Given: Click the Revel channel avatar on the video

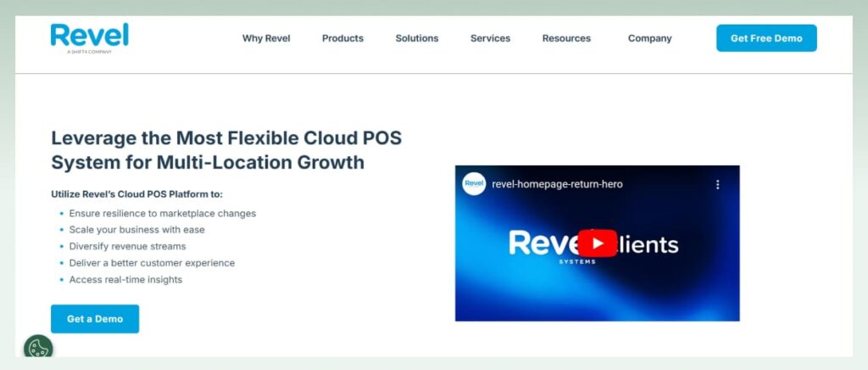Looking at the screenshot, I should tap(474, 184).
